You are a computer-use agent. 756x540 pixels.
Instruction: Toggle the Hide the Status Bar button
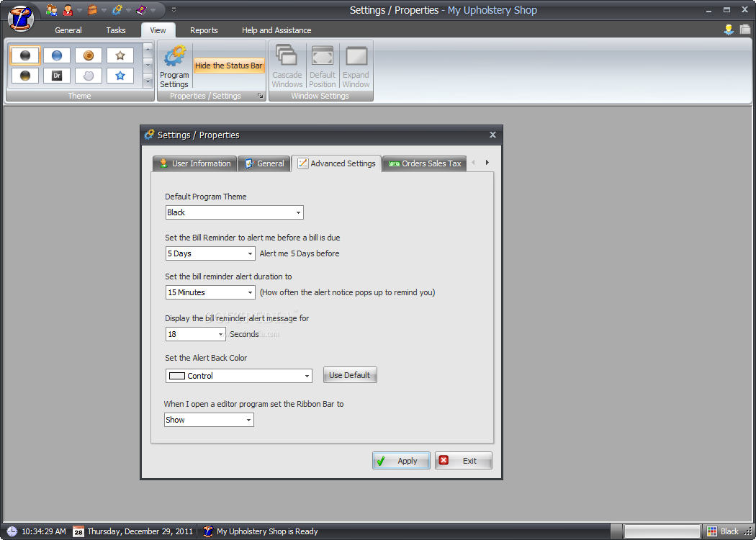[228, 66]
